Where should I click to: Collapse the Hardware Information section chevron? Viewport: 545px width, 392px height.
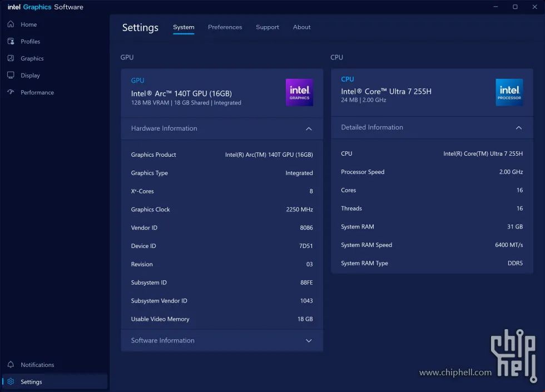pos(309,128)
